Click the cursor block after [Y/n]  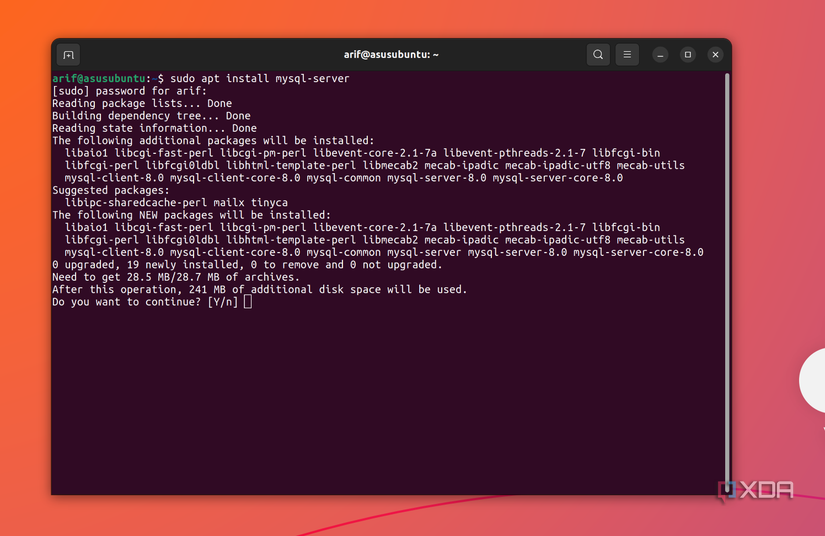coord(248,302)
